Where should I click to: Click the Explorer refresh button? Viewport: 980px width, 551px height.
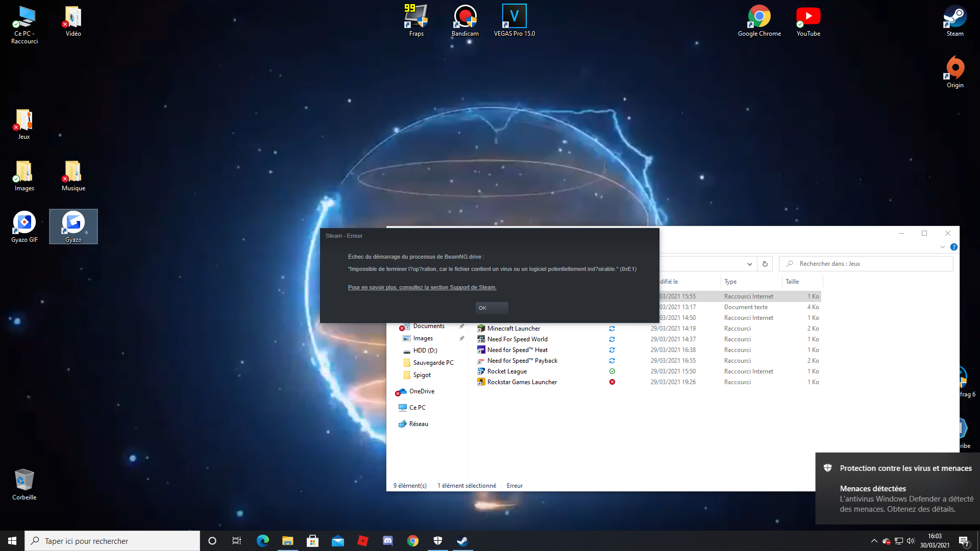(765, 264)
